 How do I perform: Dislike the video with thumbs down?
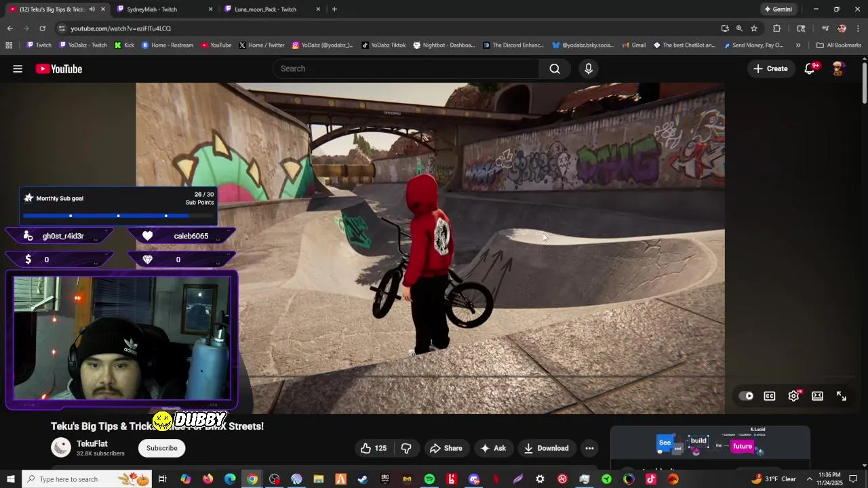click(406, 448)
